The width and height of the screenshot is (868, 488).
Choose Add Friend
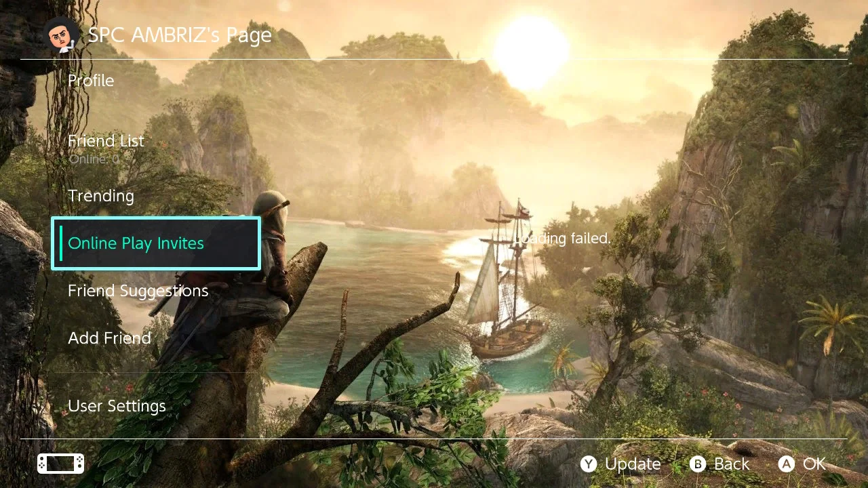pyautogui.click(x=109, y=338)
